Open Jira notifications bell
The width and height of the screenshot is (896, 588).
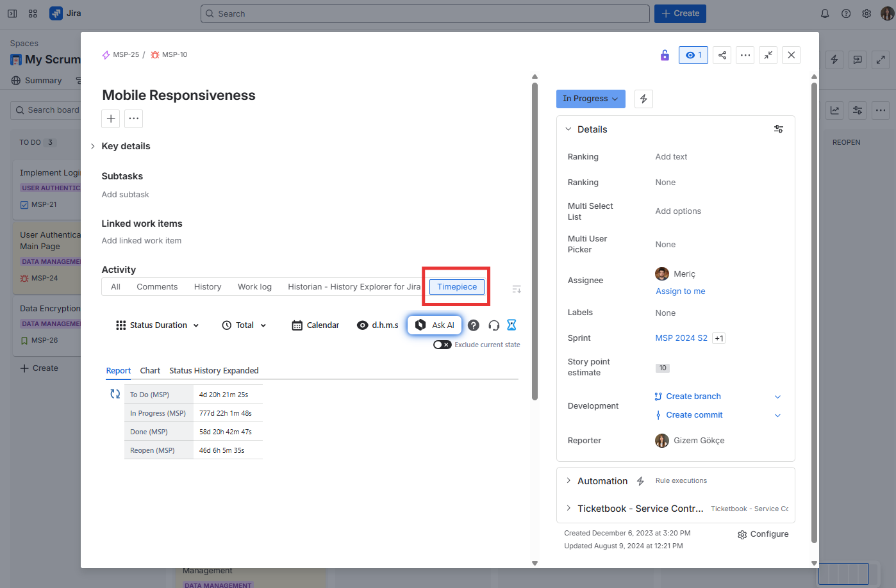[x=825, y=13]
